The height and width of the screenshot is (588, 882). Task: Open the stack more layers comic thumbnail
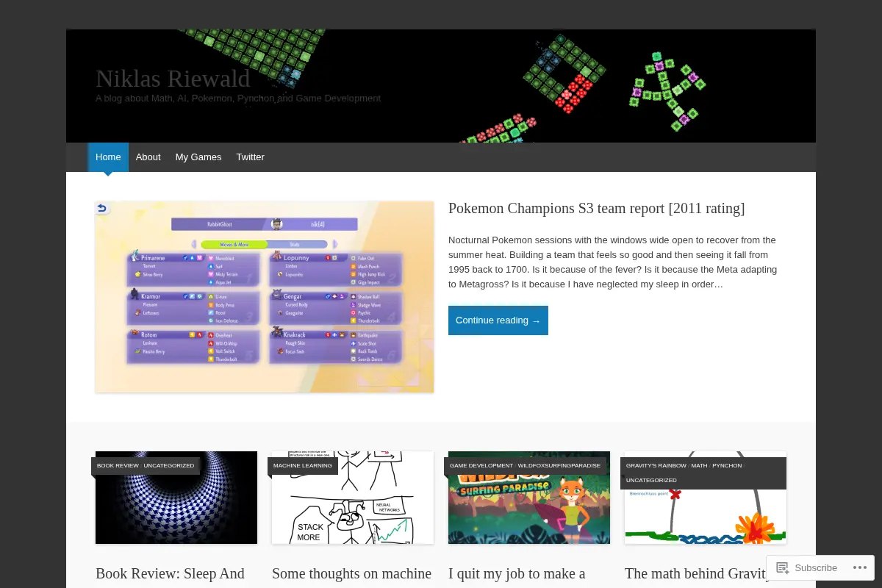(x=353, y=498)
